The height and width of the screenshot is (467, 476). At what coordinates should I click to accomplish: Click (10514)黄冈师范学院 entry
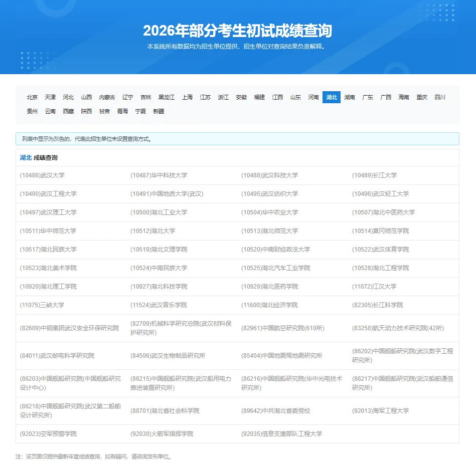pos(380,231)
